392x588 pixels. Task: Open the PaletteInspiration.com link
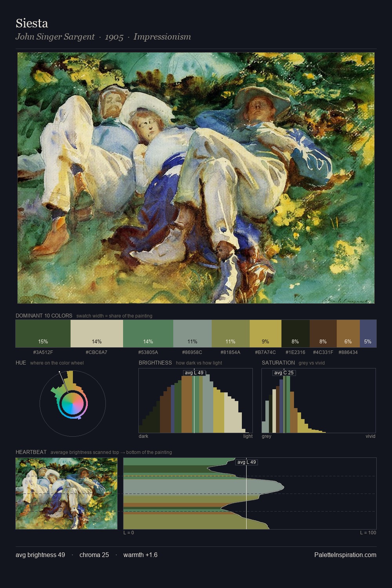coord(345,555)
